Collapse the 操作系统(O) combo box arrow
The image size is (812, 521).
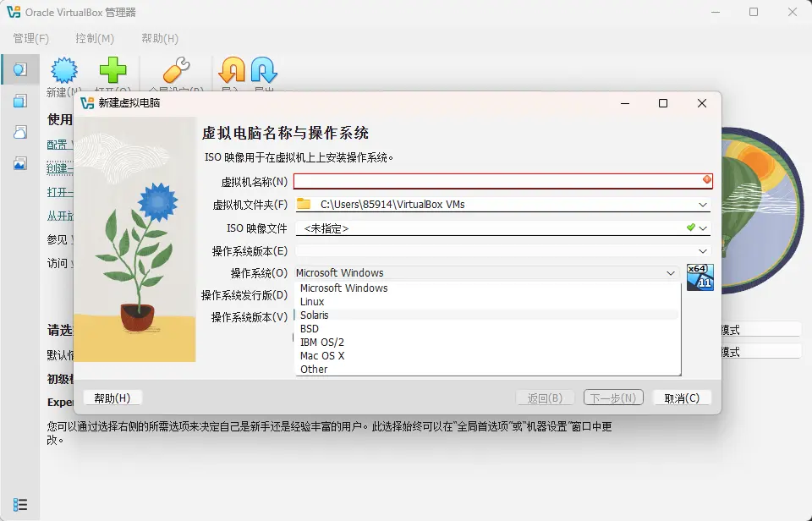pos(671,273)
